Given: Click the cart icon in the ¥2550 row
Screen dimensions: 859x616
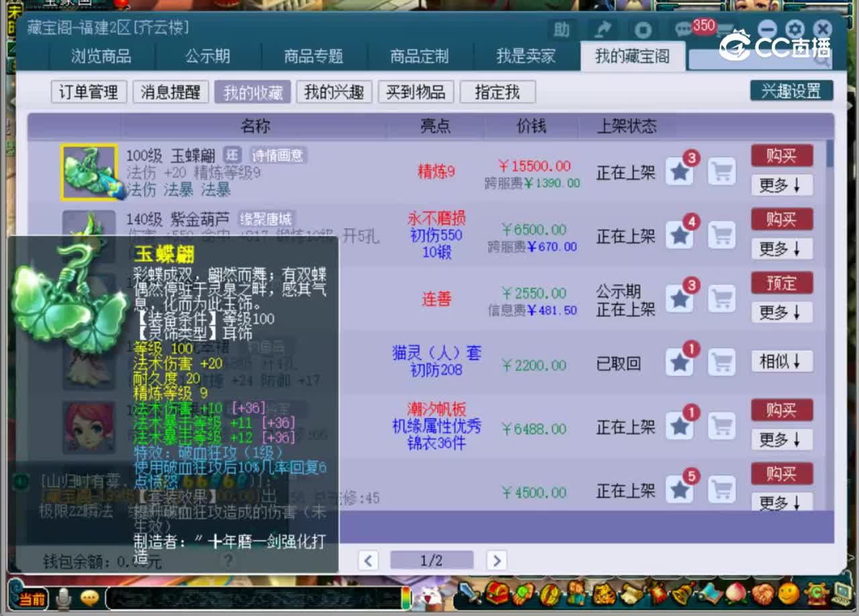Looking at the screenshot, I should [x=721, y=299].
